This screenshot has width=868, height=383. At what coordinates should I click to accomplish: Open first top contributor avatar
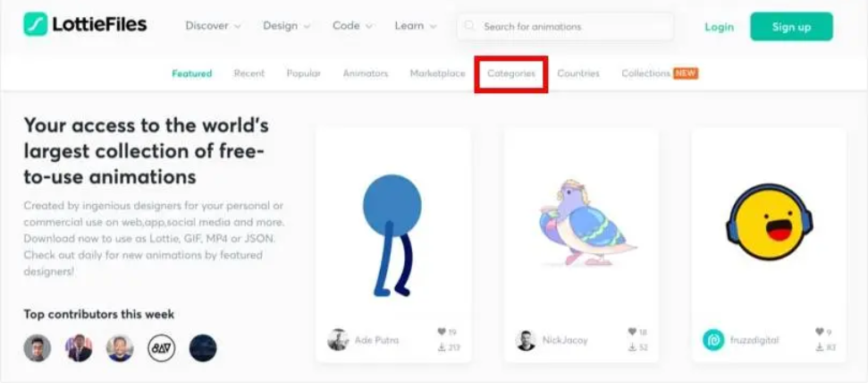pyautogui.click(x=38, y=348)
